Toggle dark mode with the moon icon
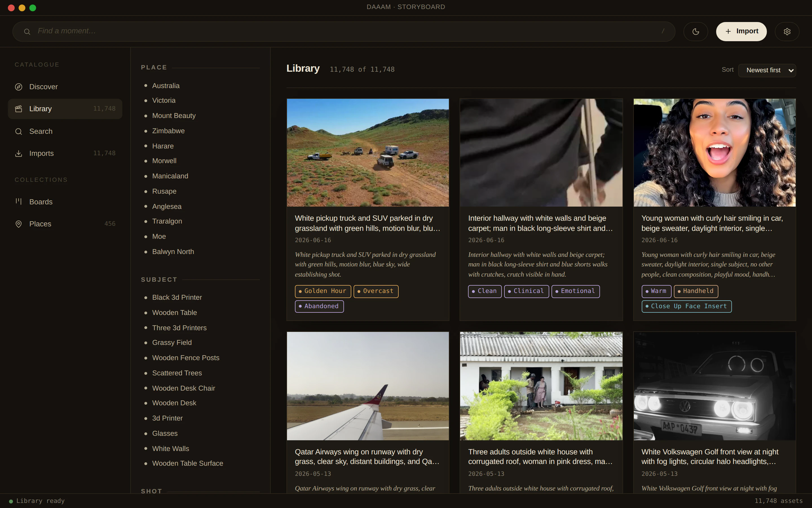This screenshot has height=508, width=812. click(x=696, y=32)
